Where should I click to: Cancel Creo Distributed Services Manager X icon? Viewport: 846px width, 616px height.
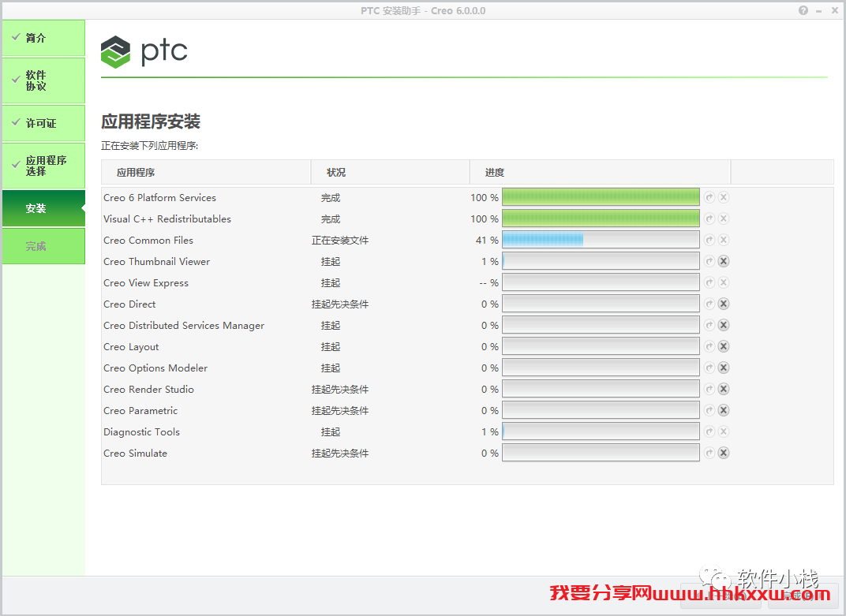click(724, 325)
